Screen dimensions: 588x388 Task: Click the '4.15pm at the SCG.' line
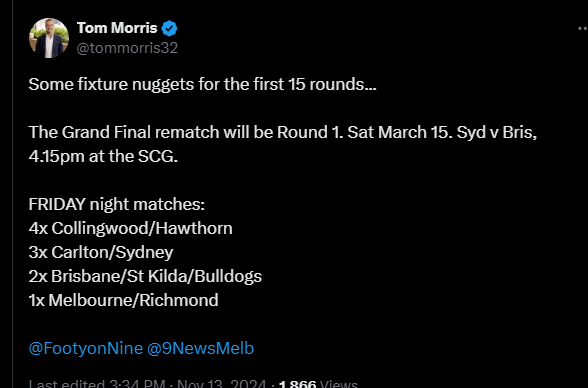[103, 156]
